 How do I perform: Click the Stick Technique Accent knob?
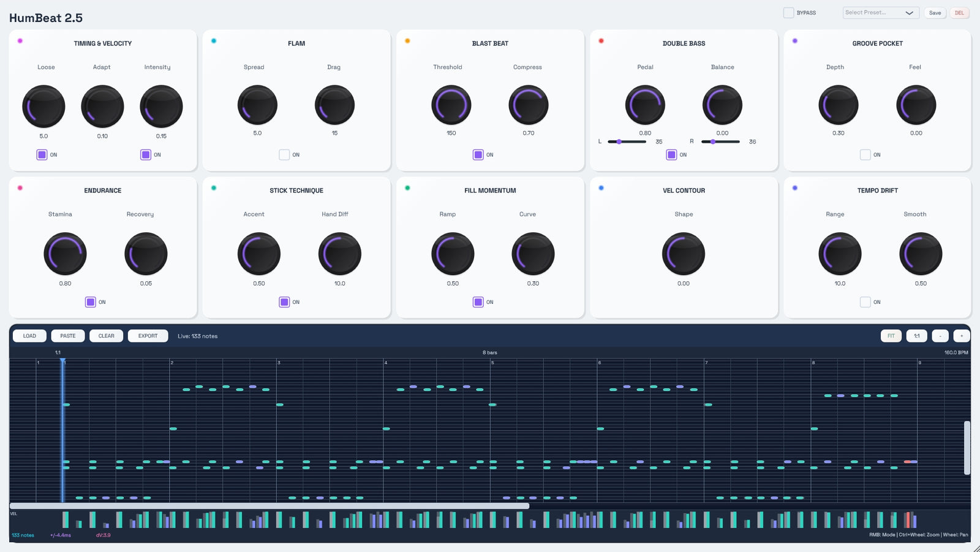259,254
